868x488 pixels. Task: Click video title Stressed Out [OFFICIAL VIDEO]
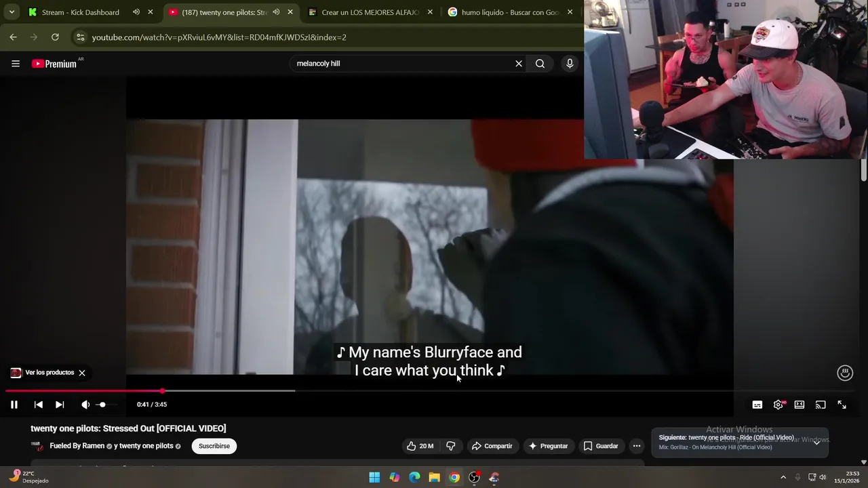(x=128, y=428)
